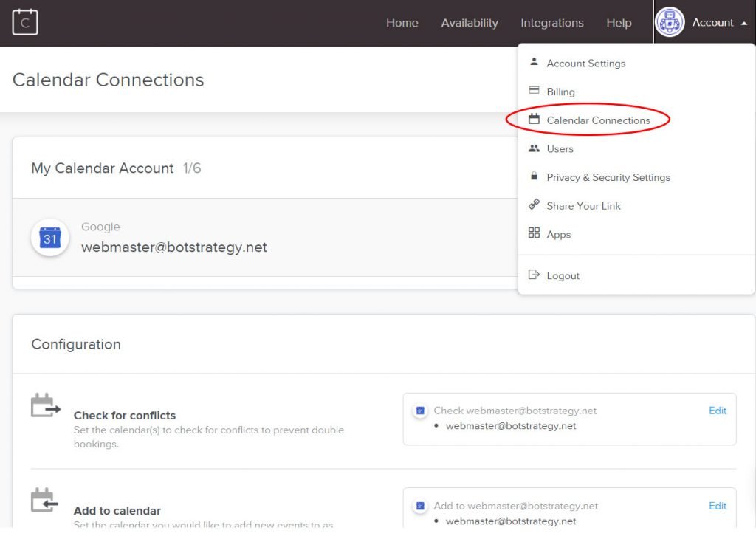756x556 pixels.
Task: Go to Availability in top navigation
Action: (x=469, y=23)
